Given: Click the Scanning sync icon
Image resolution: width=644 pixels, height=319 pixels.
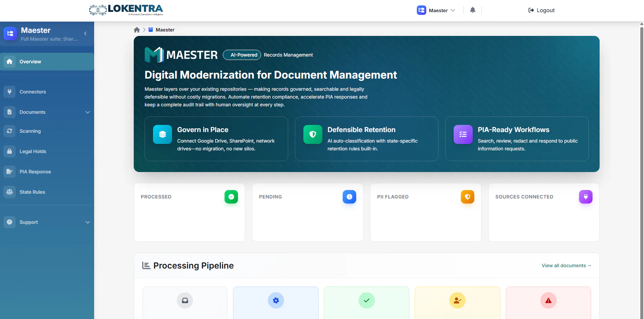Looking at the screenshot, I should click(x=9, y=131).
